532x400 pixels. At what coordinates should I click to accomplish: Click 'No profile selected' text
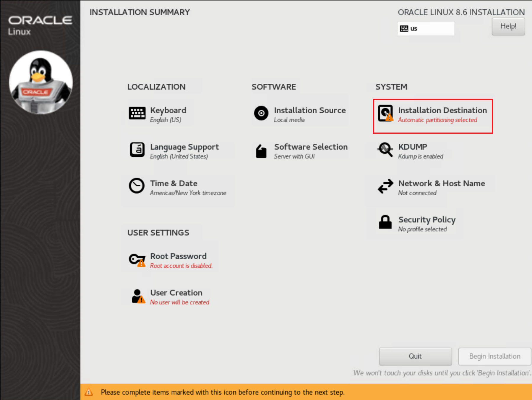click(422, 229)
